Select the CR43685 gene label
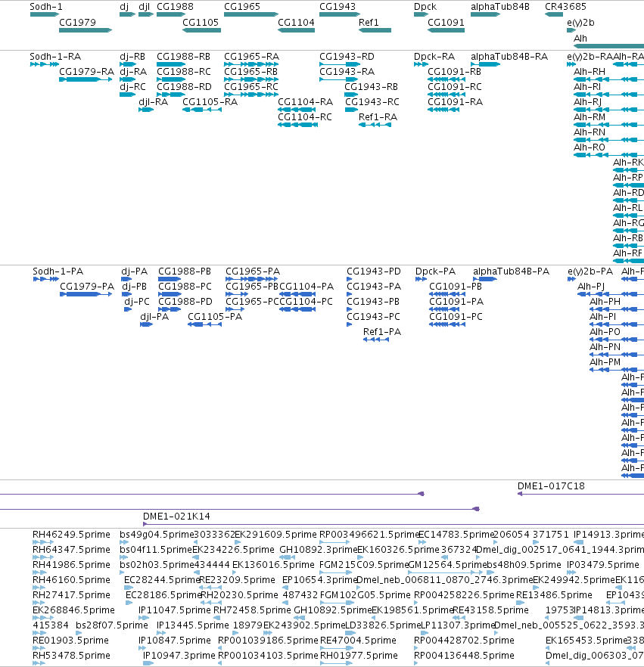Screen dimensions: 644x667 566,7
